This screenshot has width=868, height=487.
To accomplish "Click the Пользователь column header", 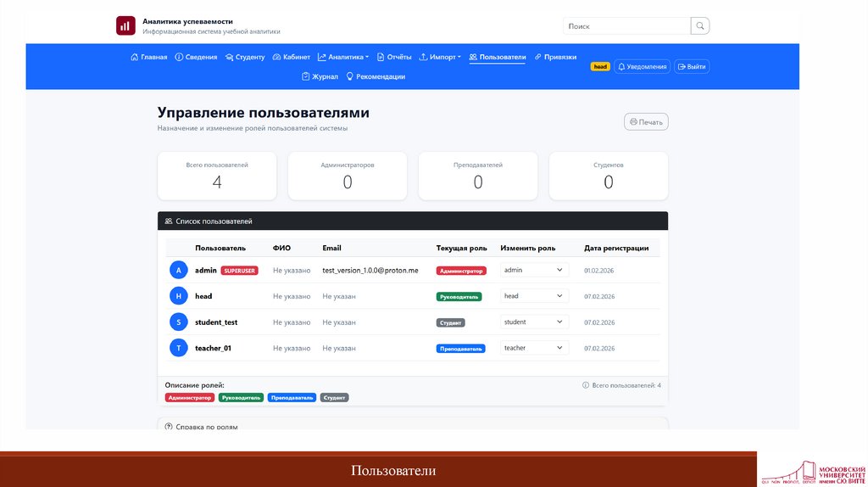I will (x=220, y=249).
